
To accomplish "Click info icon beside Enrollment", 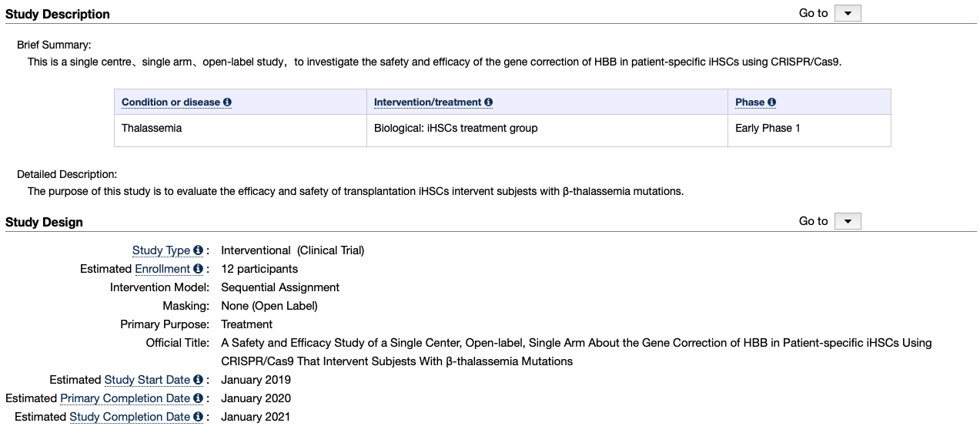I will (x=198, y=269).
